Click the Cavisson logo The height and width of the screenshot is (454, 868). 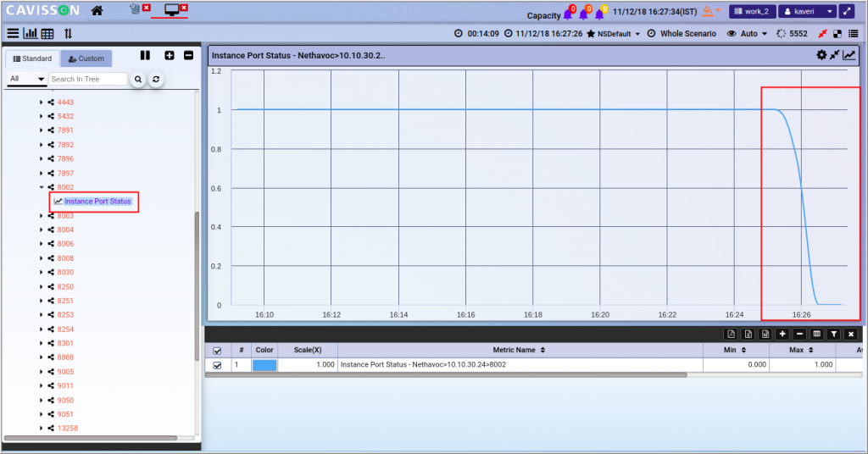tap(42, 10)
